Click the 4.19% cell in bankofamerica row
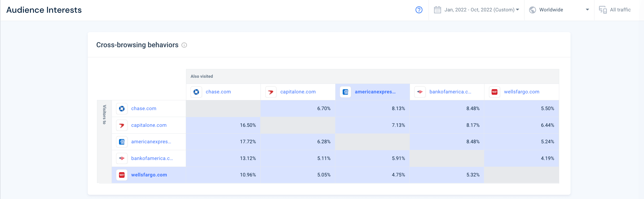Viewport: 644px width, 199px height. pos(522,158)
